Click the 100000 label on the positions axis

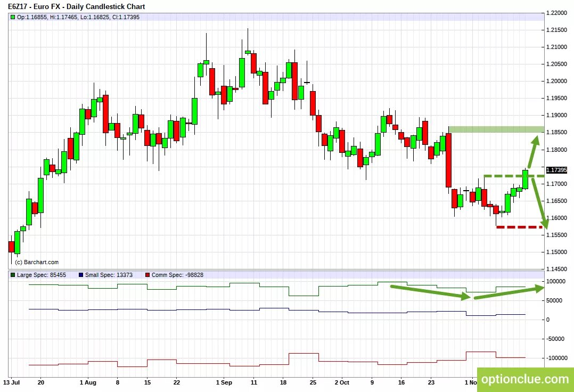[555, 281]
